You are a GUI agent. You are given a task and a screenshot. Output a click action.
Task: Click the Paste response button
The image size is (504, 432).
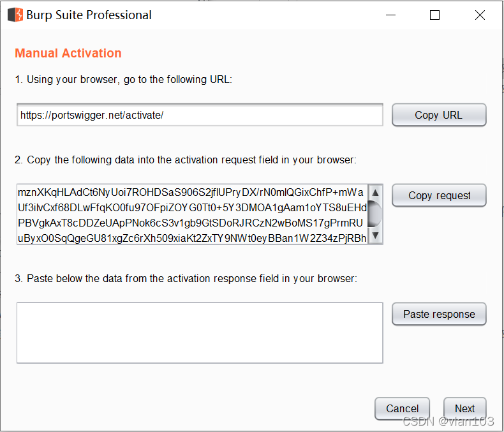point(439,314)
